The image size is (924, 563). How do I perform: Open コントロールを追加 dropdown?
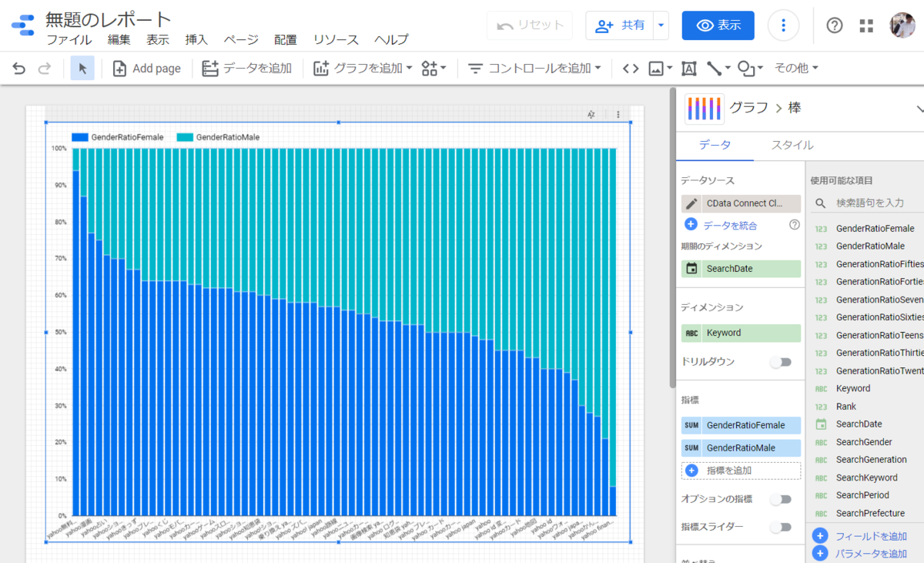tap(534, 69)
